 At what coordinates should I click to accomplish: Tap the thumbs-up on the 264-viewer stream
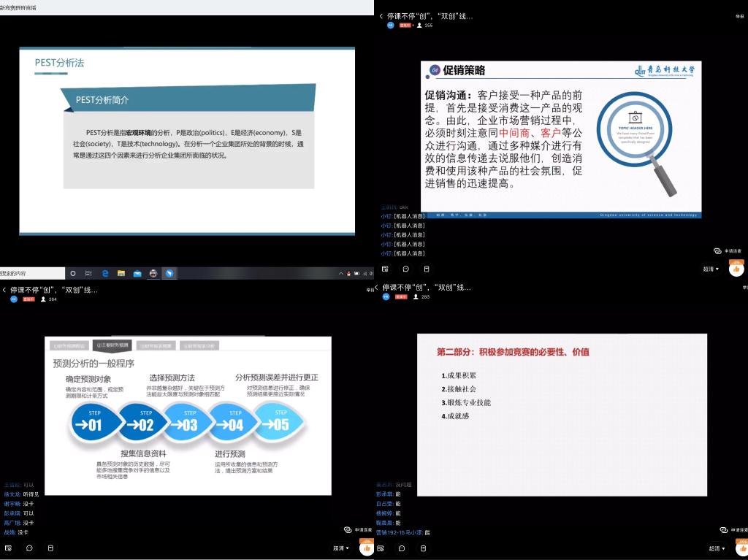coord(365,548)
